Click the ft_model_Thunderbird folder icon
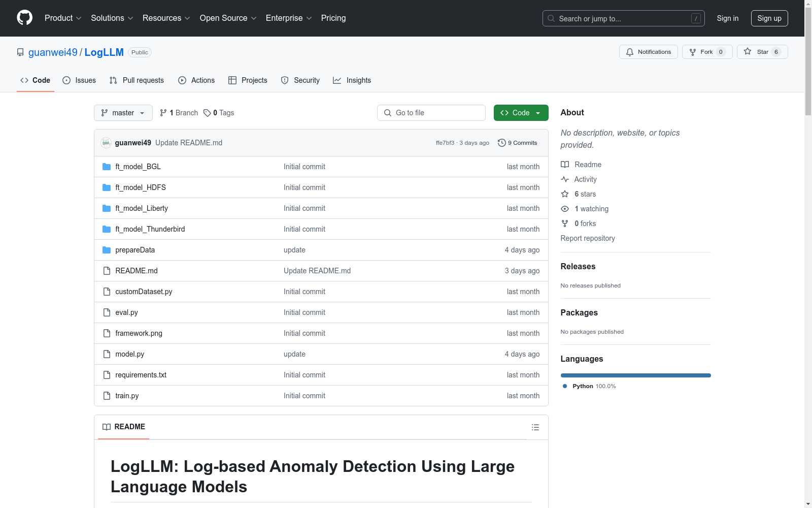The height and width of the screenshot is (508, 812). [107, 229]
